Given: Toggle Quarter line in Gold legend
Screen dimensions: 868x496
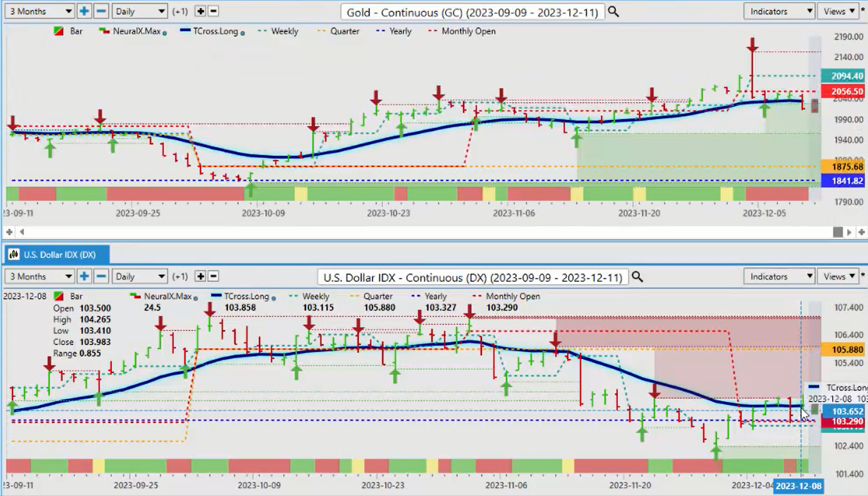Looking at the screenshot, I should [338, 31].
